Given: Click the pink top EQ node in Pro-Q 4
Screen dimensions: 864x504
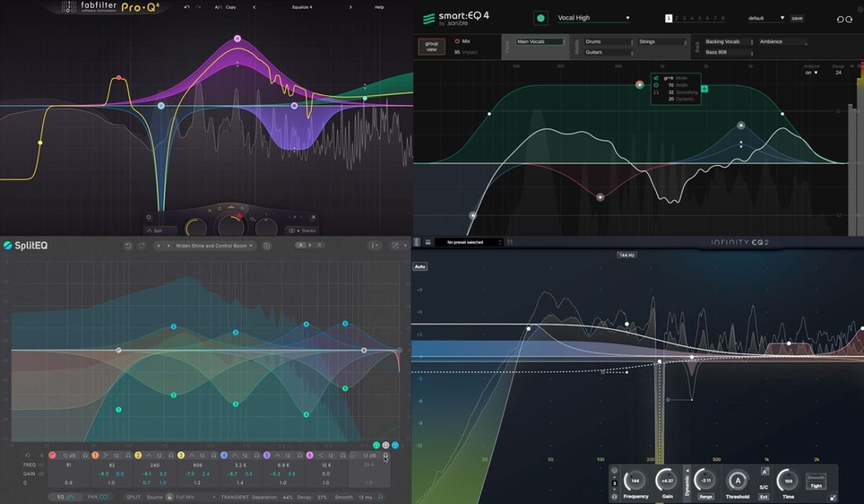Looking at the screenshot, I should [237, 38].
